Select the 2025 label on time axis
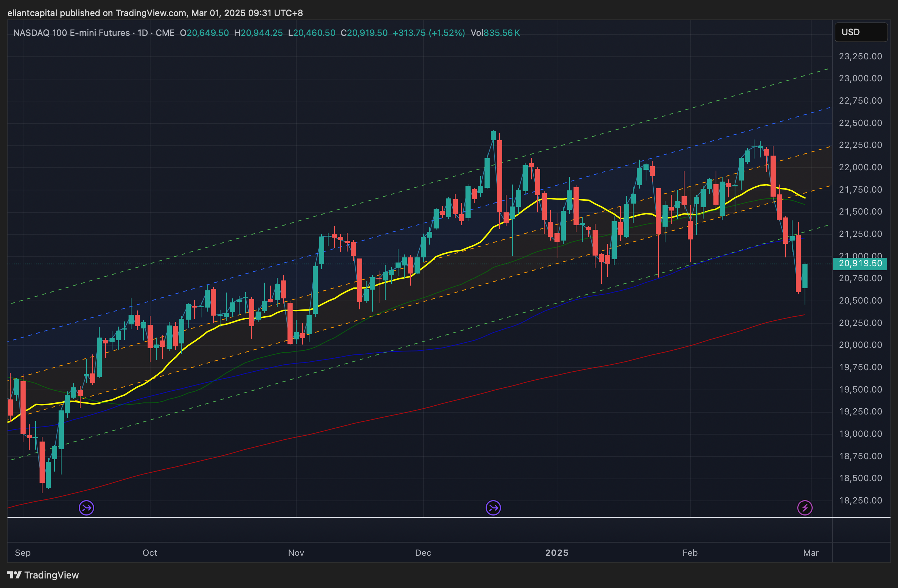 (557, 552)
